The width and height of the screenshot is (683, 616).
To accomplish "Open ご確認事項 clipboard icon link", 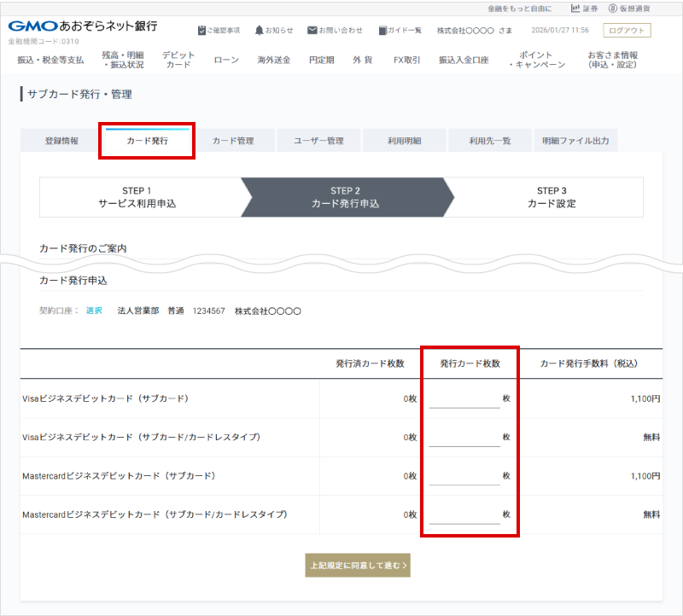I will point(219,31).
